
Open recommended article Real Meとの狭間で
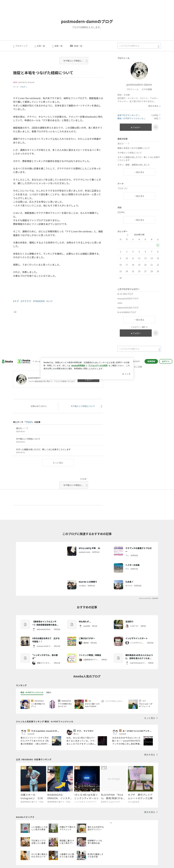click(x=88, y=582)
